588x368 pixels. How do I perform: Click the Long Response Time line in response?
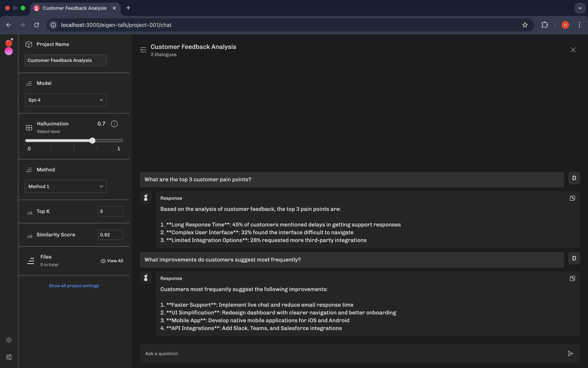pos(281,225)
